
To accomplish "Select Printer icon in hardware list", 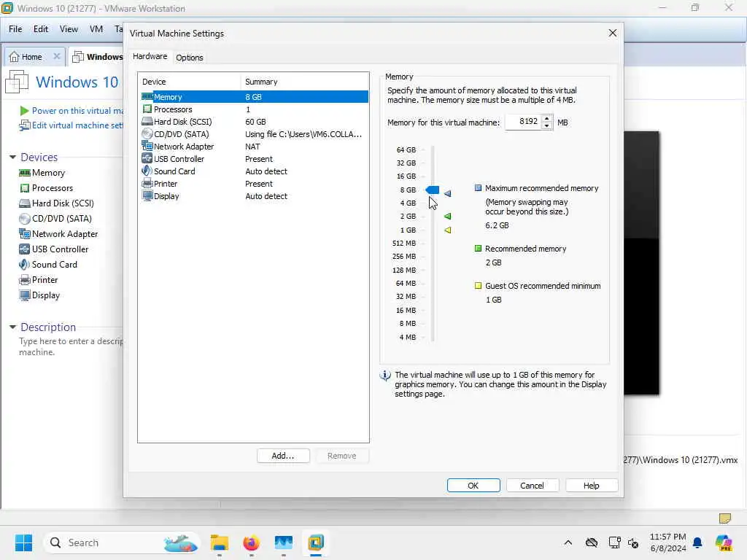I will [x=147, y=183].
